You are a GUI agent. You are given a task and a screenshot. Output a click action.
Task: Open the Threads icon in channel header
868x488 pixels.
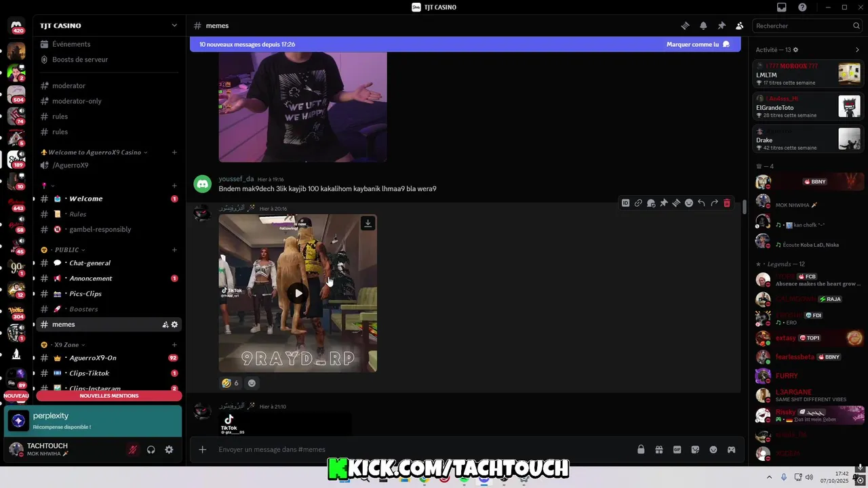(686, 26)
